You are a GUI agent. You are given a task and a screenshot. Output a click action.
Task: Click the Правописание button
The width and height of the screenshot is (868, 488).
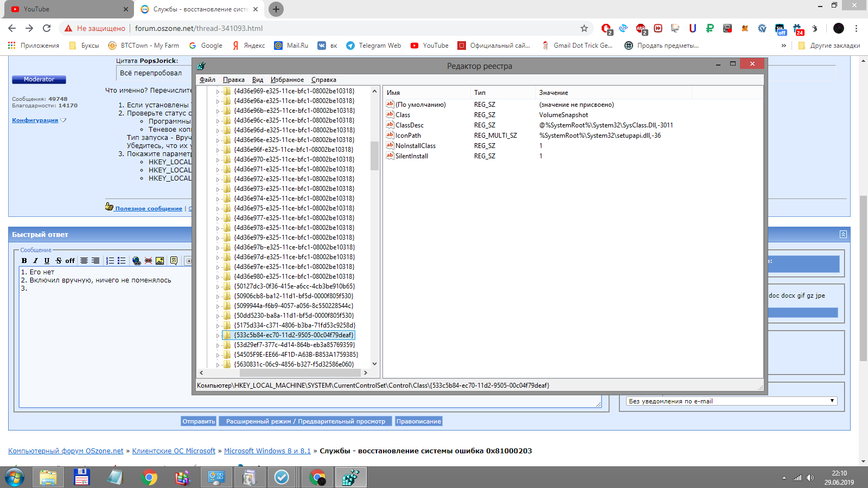(418, 421)
